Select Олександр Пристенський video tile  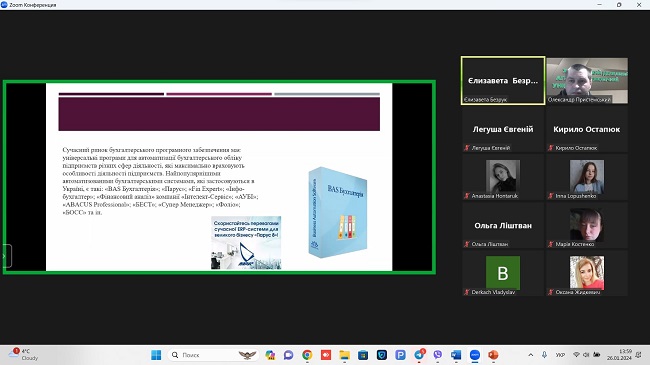tap(587, 80)
